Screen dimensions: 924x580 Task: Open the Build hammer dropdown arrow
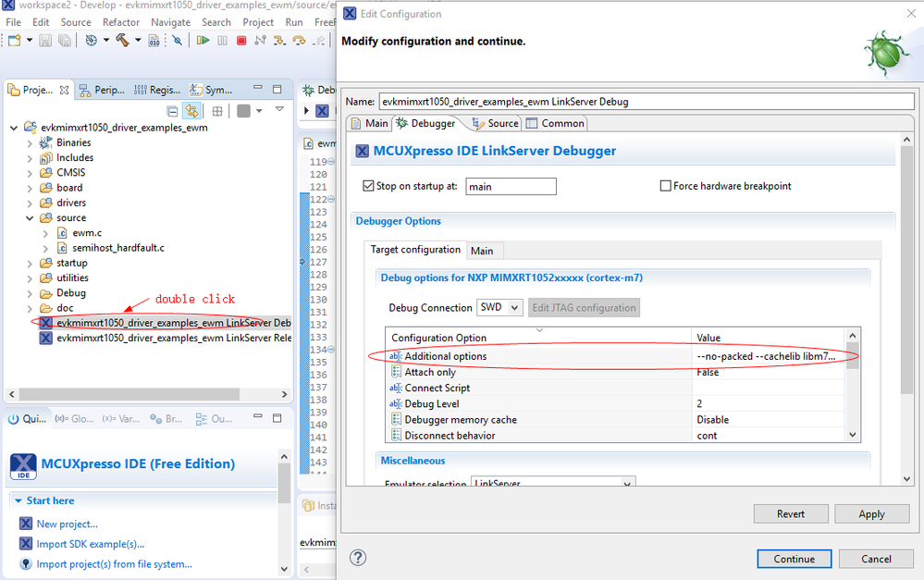click(x=138, y=40)
